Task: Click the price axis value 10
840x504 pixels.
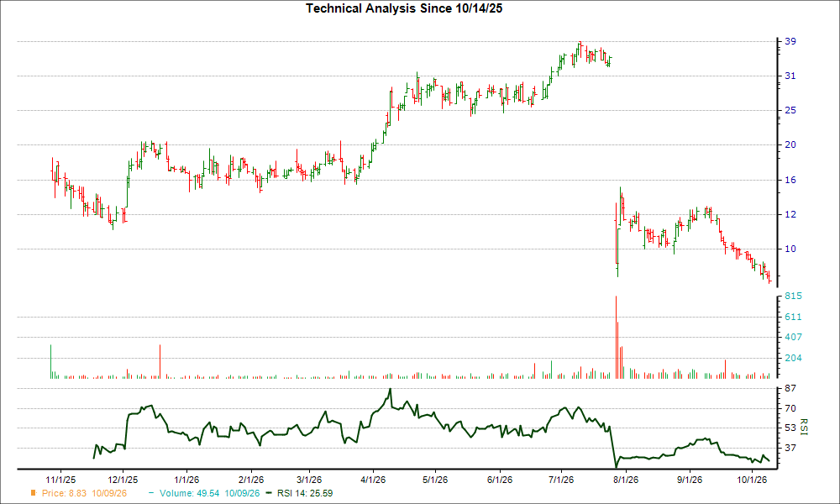Action: pyautogui.click(x=790, y=249)
